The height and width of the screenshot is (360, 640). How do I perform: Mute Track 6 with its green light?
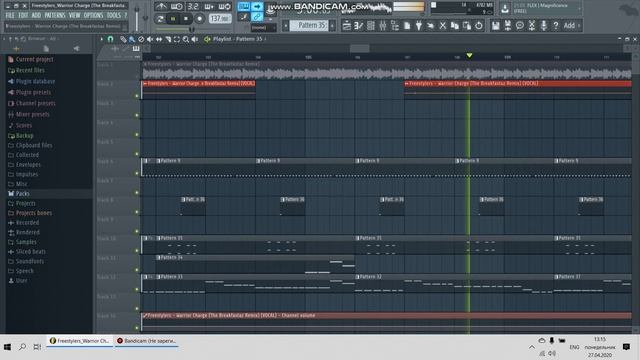pyautogui.click(x=137, y=173)
